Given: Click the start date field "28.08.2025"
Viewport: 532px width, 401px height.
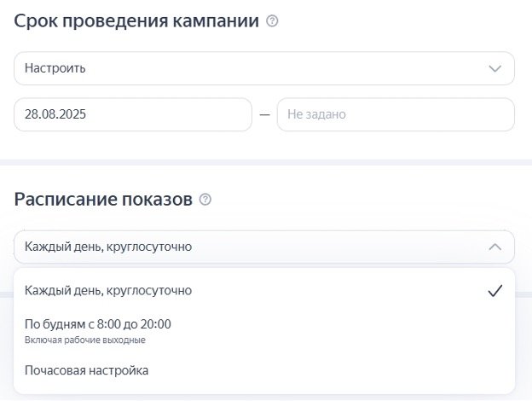Looking at the screenshot, I should click(x=133, y=114).
